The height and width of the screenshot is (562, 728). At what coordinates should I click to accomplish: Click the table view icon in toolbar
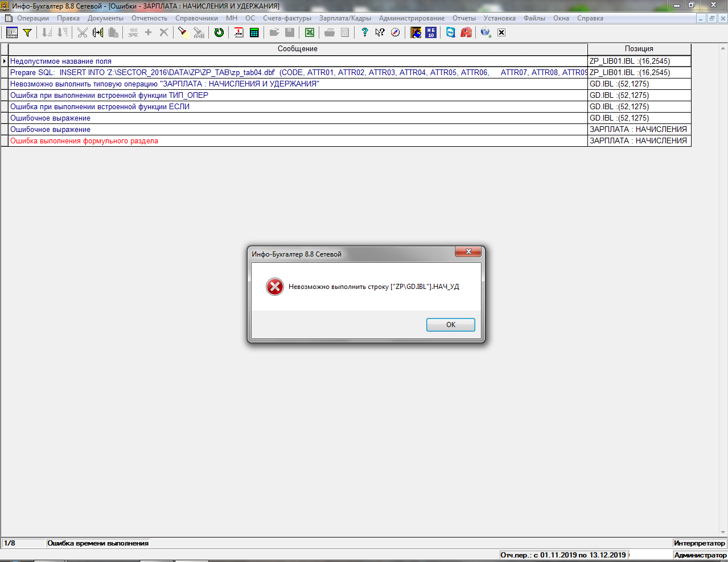coord(12,32)
